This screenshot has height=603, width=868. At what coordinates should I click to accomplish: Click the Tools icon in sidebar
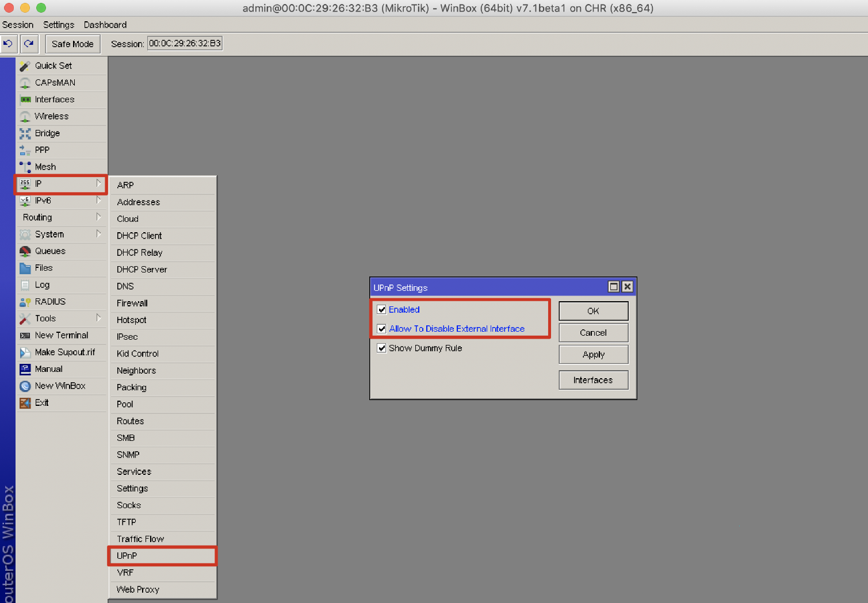(x=25, y=318)
